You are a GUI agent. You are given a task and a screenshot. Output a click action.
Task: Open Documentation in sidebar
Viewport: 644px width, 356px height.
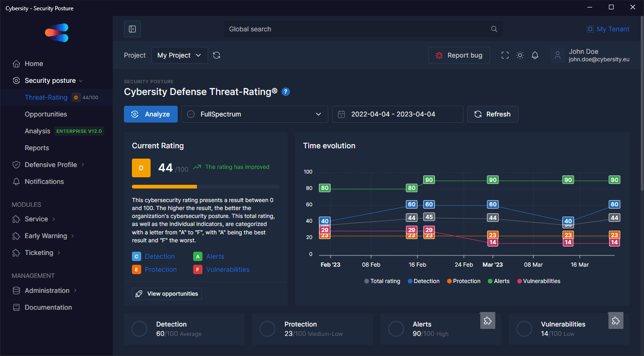point(49,307)
